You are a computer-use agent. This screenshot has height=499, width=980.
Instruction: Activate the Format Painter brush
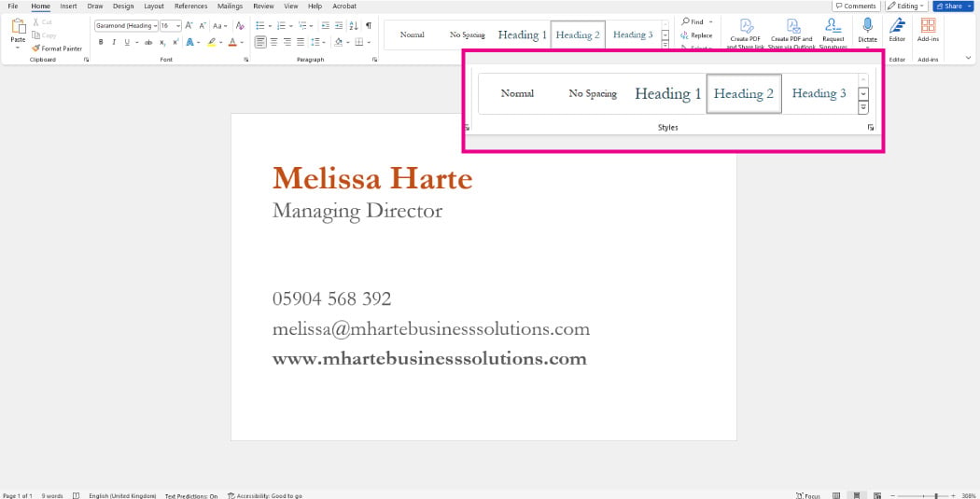(x=57, y=49)
